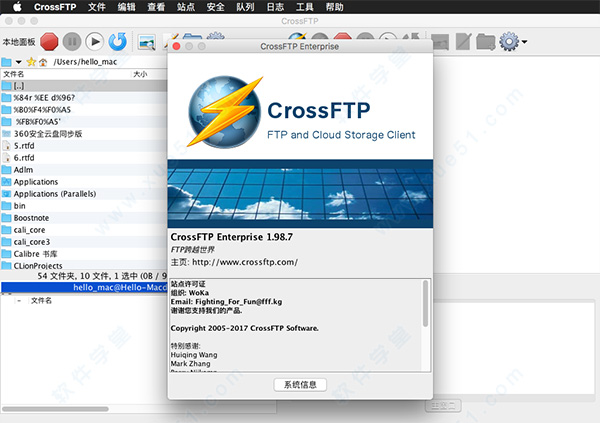
Task: Select the Boostnote folder
Action: pyautogui.click(x=84, y=217)
